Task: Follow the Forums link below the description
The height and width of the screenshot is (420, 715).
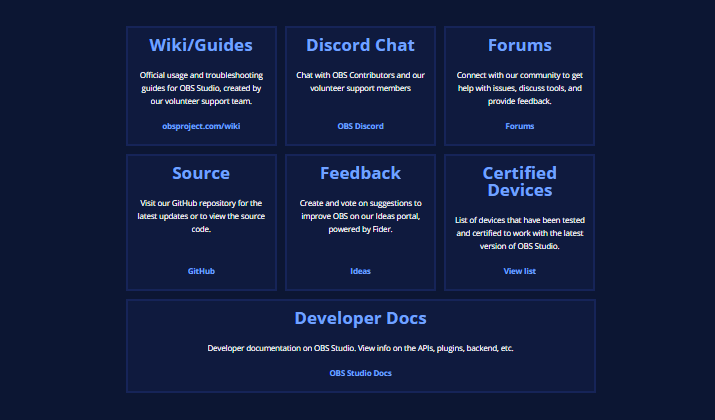Action: coord(519,126)
